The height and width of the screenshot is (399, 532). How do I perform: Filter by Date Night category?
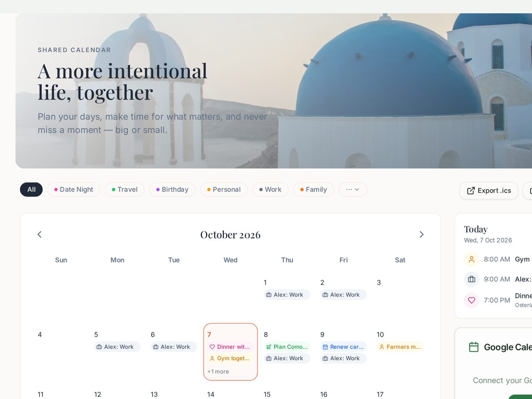(x=74, y=189)
